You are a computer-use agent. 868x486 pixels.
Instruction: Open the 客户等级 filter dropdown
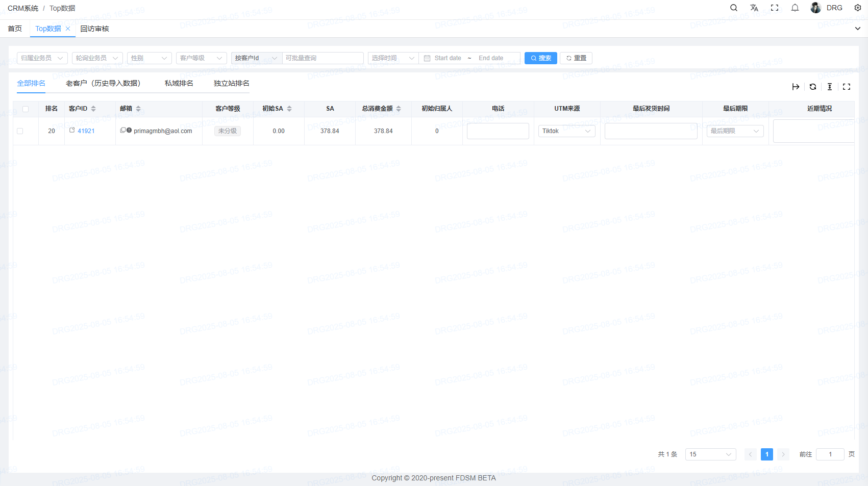point(201,58)
